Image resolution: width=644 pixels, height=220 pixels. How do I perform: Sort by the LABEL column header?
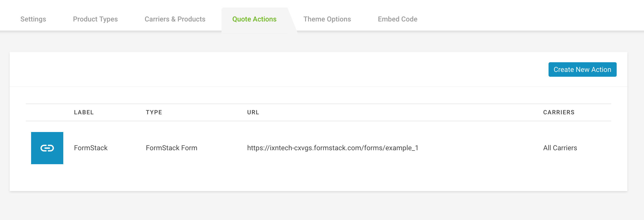point(84,112)
